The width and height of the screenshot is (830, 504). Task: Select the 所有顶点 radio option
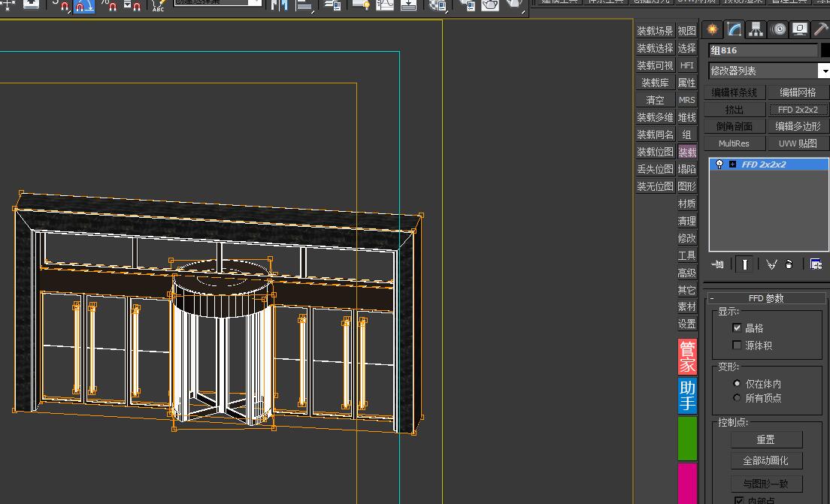coord(737,397)
